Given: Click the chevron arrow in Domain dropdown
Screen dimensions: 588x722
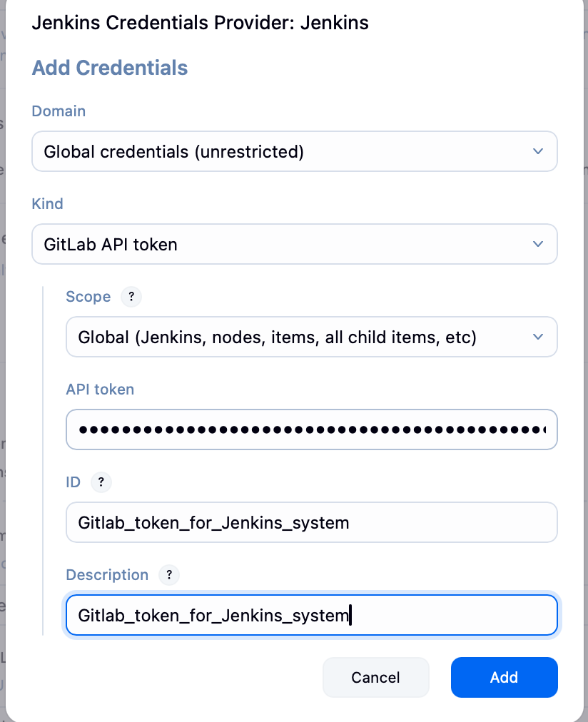Looking at the screenshot, I should tap(538, 151).
